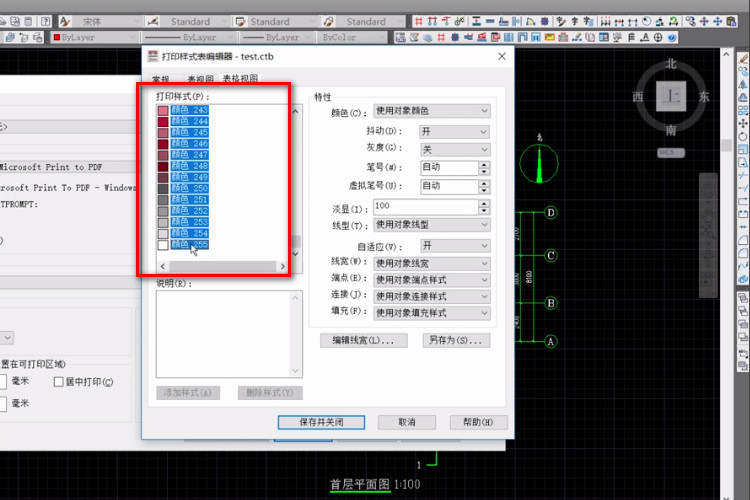The height and width of the screenshot is (500, 750).
Task: Open the 端点(E) dropdown
Action: tap(431, 280)
